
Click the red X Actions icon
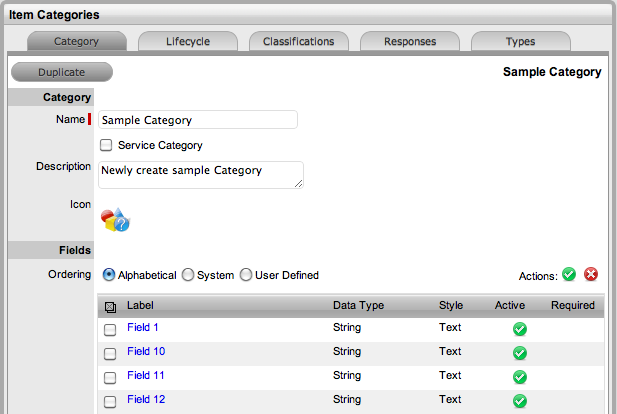[x=591, y=275]
